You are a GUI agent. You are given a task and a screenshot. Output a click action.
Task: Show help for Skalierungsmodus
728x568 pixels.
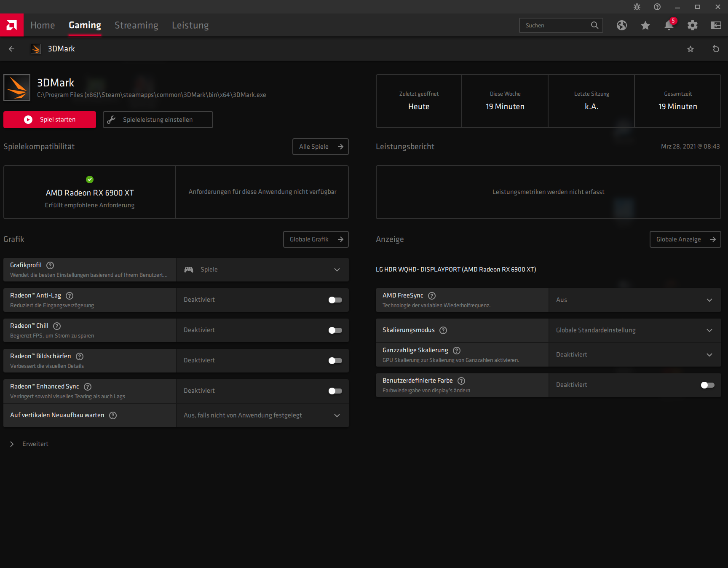click(x=443, y=330)
